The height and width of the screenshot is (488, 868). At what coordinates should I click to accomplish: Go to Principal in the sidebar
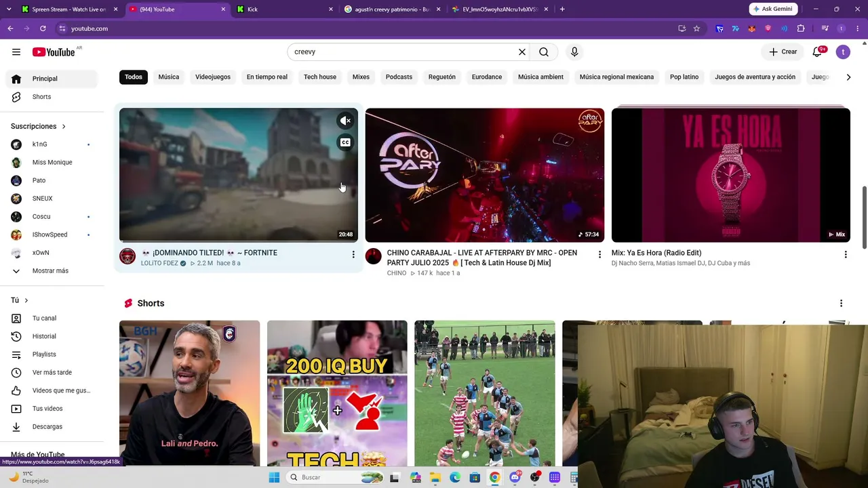[52, 79]
